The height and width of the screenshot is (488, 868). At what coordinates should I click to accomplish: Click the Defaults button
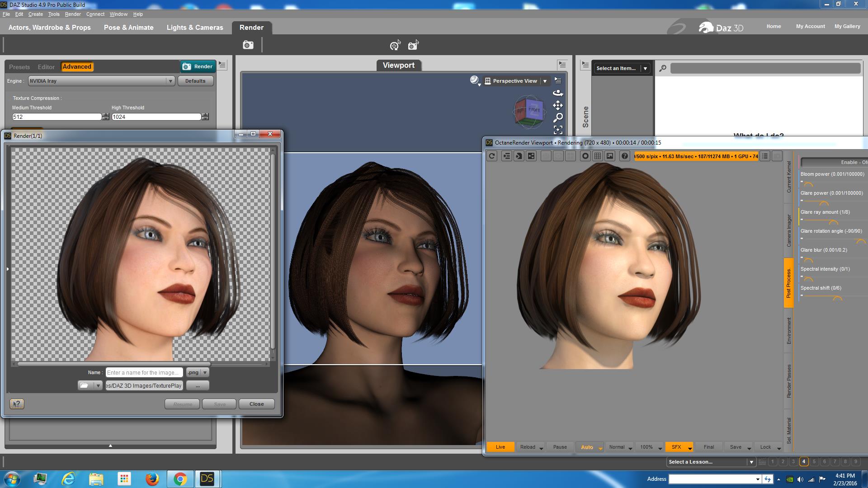pos(195,81)
